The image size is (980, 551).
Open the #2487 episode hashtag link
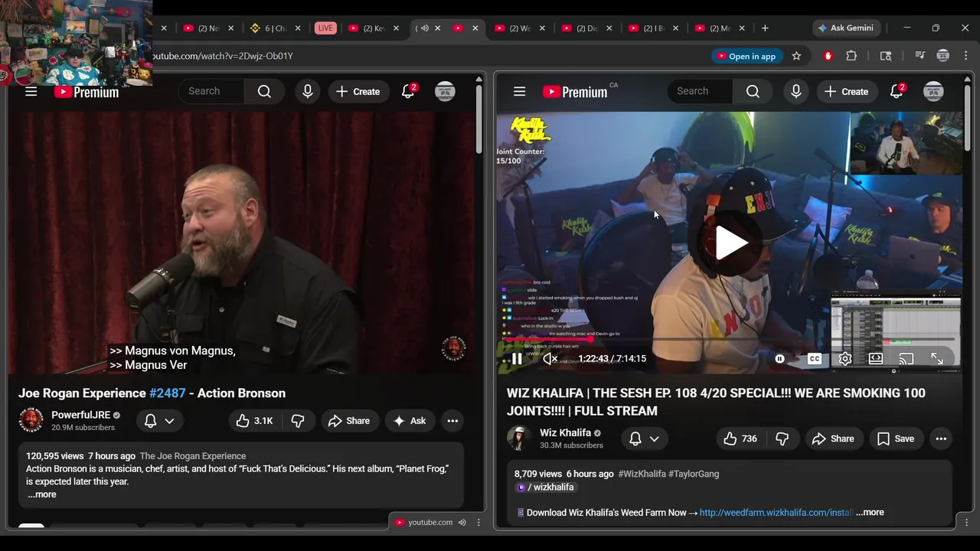point(168,393)
